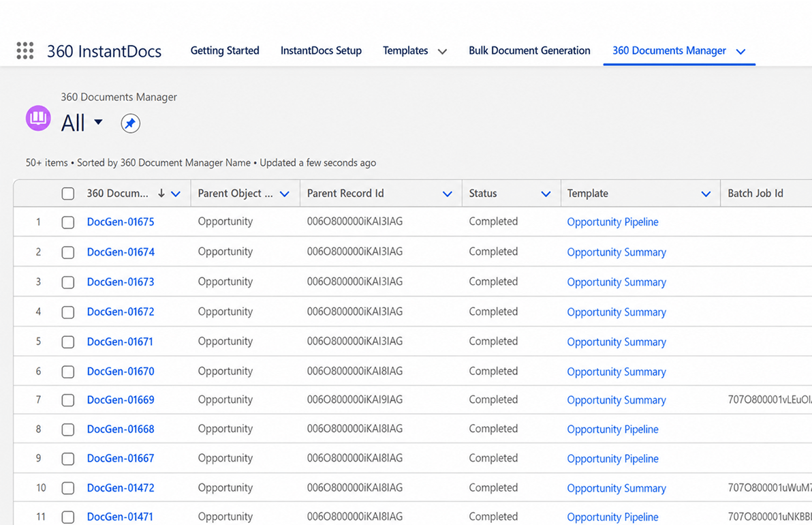Click the Status column header label
812x525 pixels.
pyautogui.click(x=483, y=194)
